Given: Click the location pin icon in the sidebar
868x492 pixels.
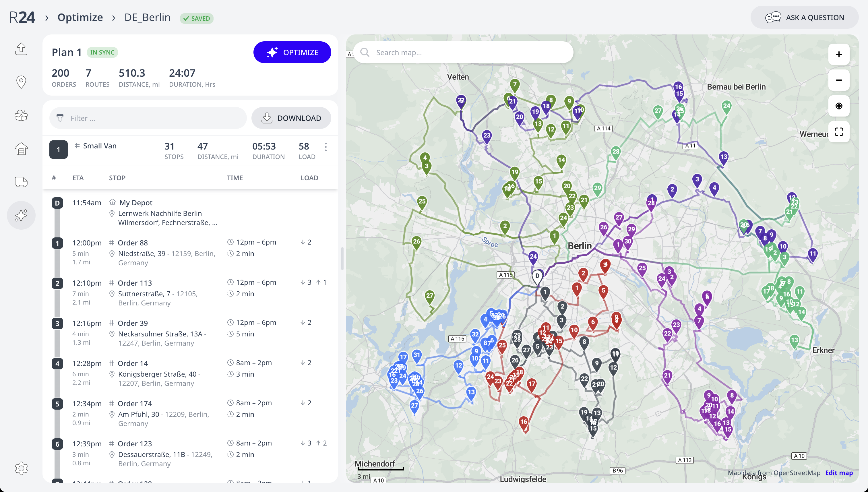Looking at the screenshot, I should click(21, 82).
